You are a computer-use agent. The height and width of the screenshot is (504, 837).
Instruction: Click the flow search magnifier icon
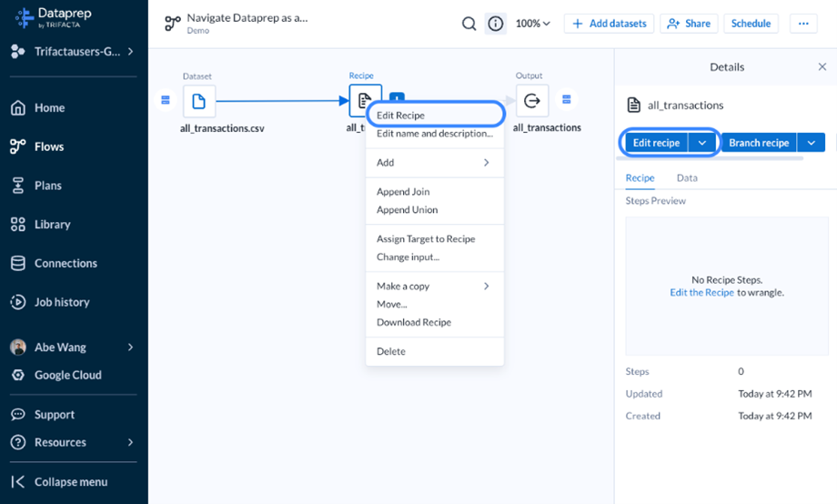pos(469,24)
